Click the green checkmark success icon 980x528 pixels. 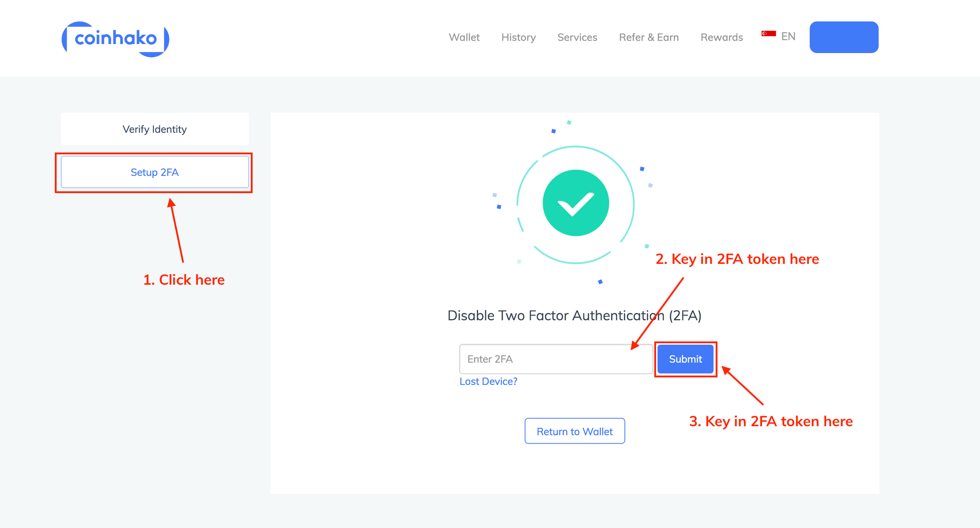coord(576,203)
